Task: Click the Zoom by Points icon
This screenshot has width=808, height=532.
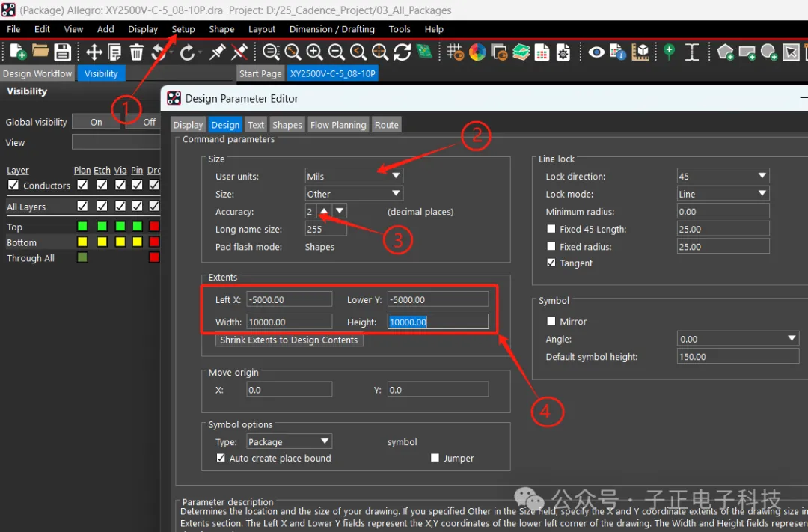Action: click(271, 52)
